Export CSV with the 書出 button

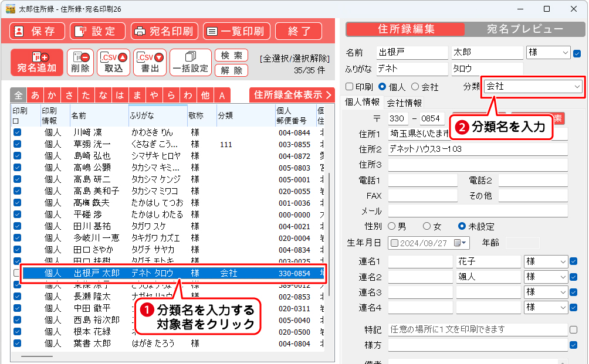(x=150, y=62)
